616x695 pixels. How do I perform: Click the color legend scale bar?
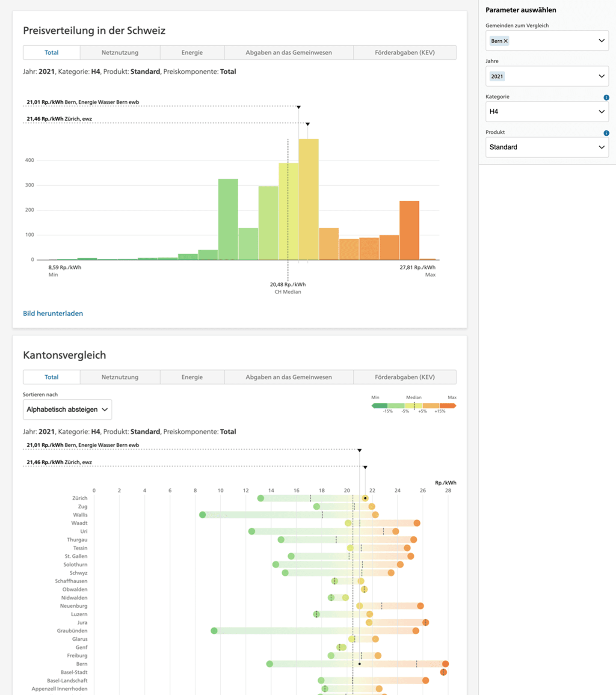point(414,406)
